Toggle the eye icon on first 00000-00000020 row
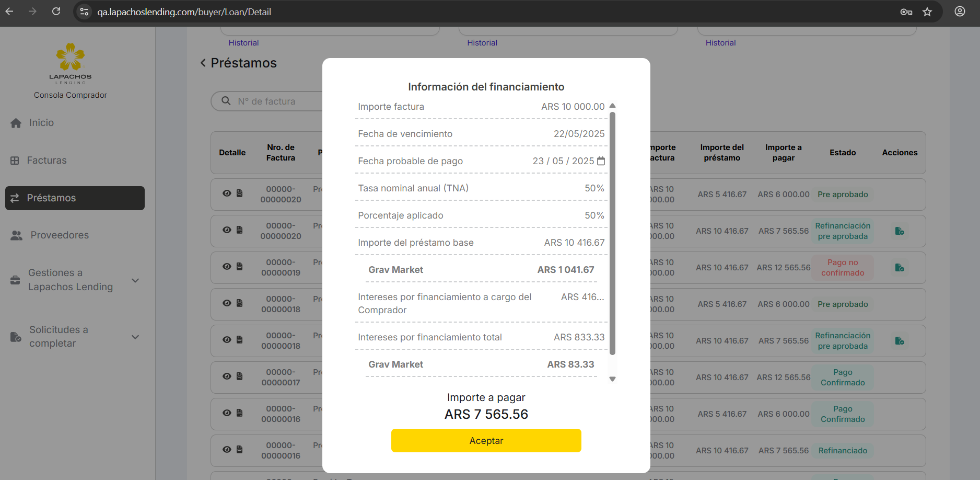The height and width of the screenshot is (480, 980). [227, 193]
